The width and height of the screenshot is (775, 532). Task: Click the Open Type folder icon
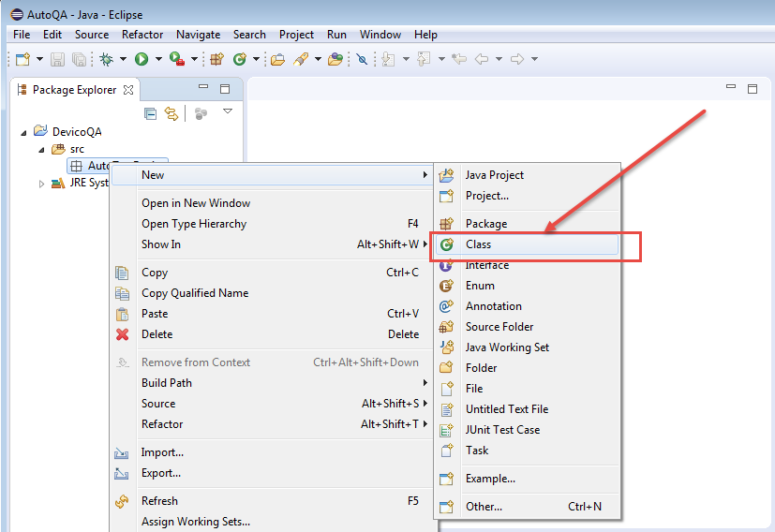(x=277, y=59)
